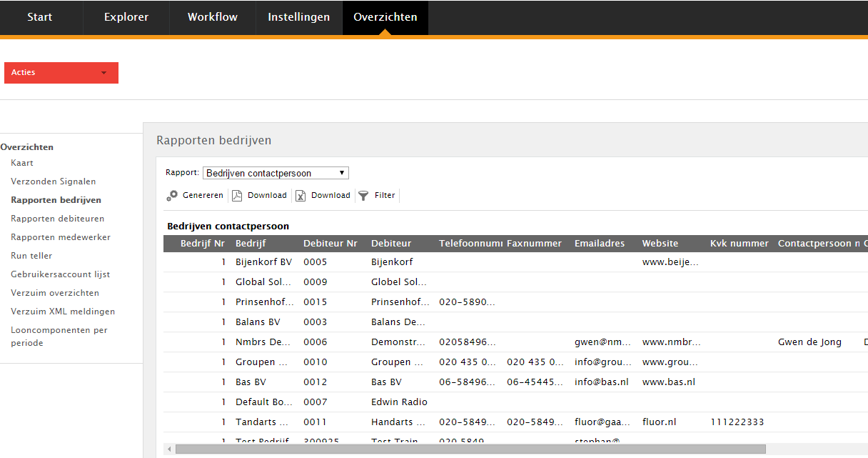
Task: Open Looncomponenten per periode link
Action: tap(59, 337)
